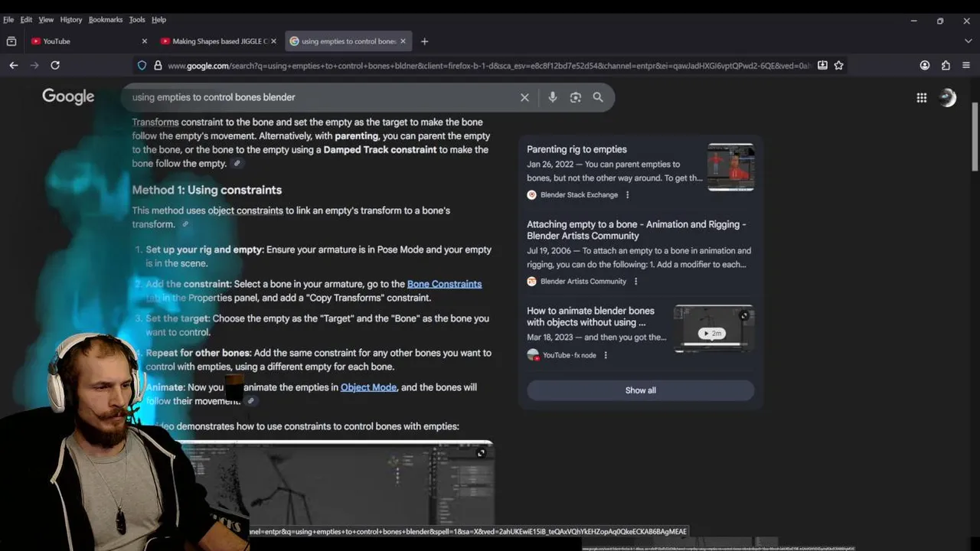Toggle reader view icon in address bar
The height and width of the screenshot is (551, 980).
click(x=822, y=66)
